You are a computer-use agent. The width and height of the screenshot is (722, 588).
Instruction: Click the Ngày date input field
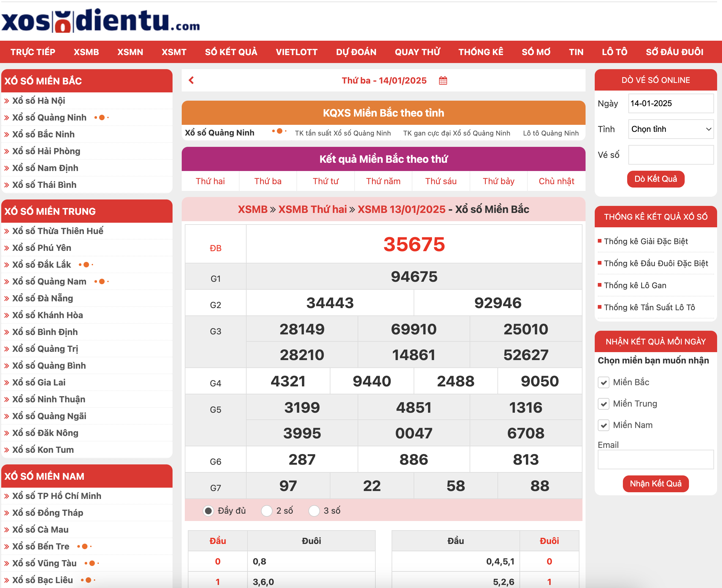pos(671,103)
